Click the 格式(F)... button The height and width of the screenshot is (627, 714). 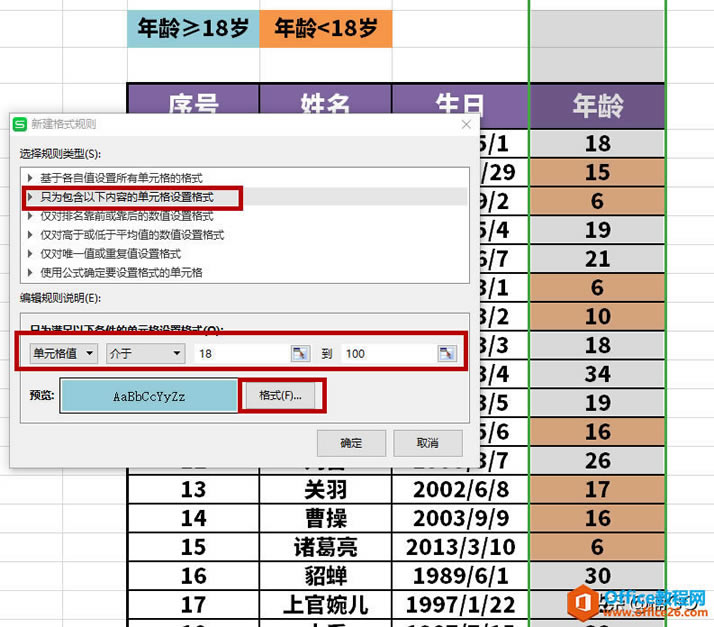point(280,395)
